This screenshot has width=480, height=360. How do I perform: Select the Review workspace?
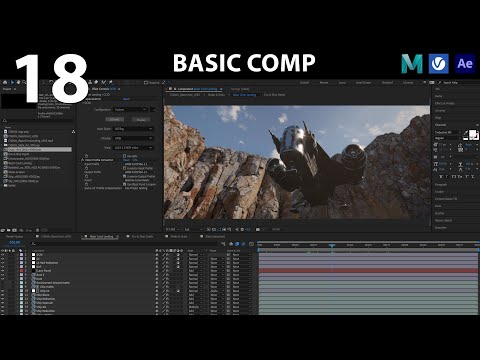coord(324,82)
